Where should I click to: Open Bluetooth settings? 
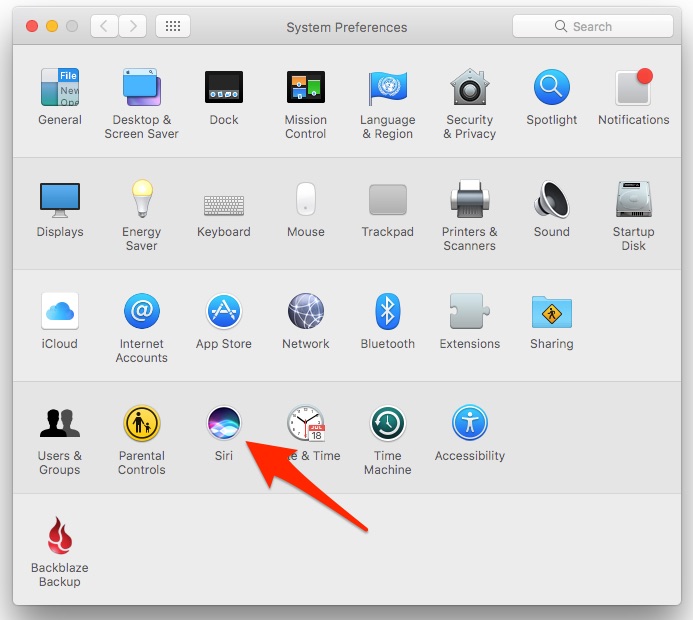point(387,312)
